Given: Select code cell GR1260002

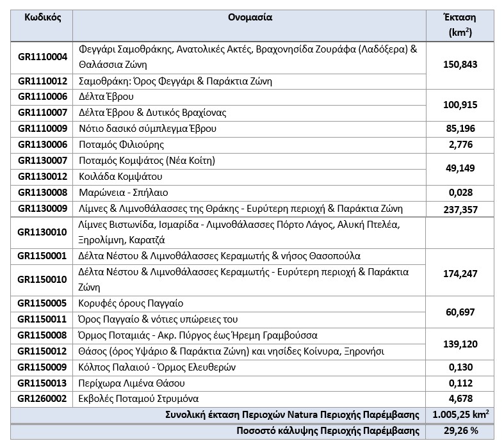Looking at the screenshot, I should pyautogui.click(x=42, y=399).
